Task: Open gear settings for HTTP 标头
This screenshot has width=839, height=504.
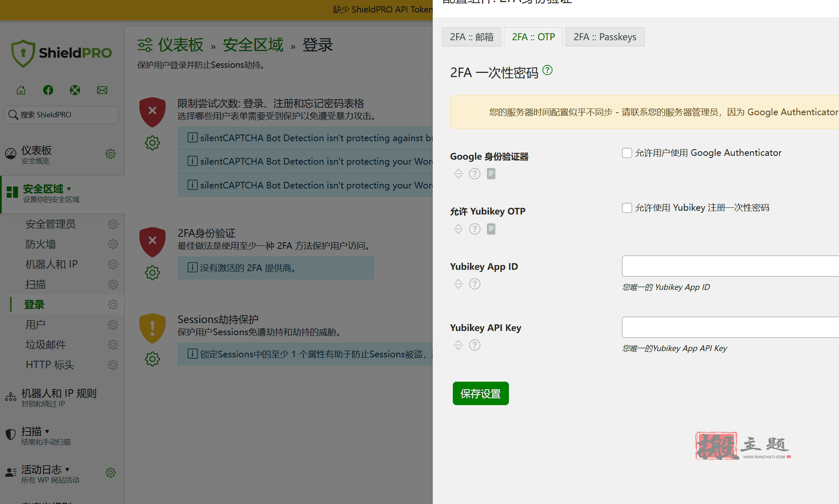Action: (x=113, y=365)
